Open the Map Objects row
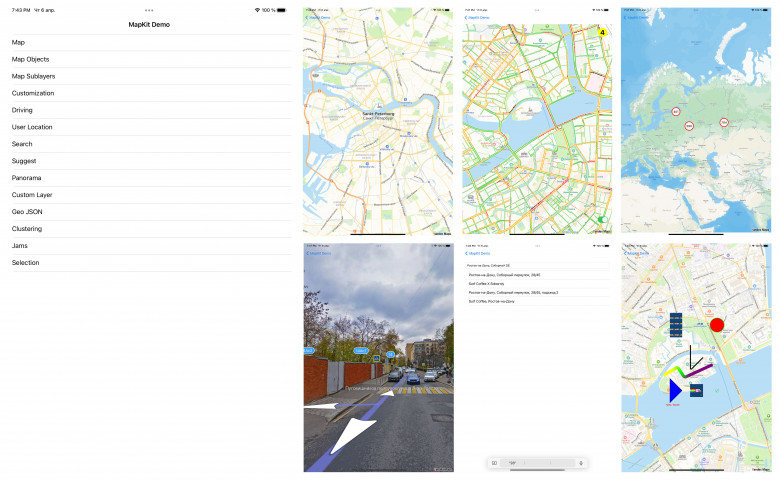The image size is (780, 480). pyautogui.click(x=151, y=59)
